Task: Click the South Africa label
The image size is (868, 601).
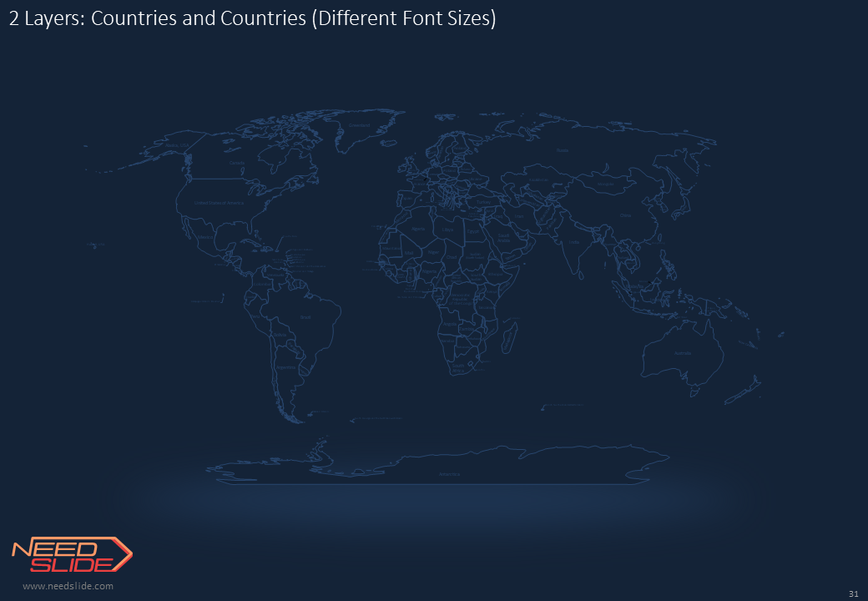Action: coord(458,369)
